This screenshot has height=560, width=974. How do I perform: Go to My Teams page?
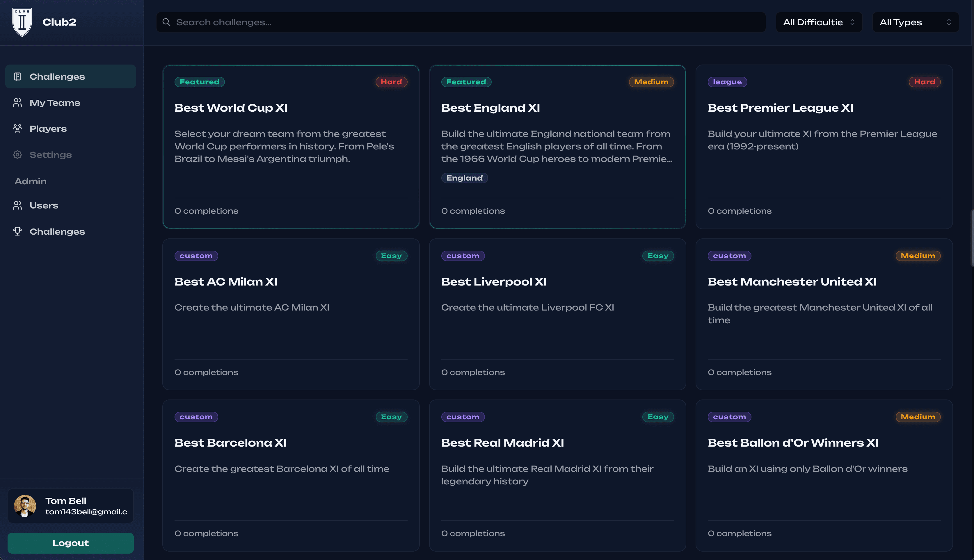pyautogui.click(x=71, y=103)
